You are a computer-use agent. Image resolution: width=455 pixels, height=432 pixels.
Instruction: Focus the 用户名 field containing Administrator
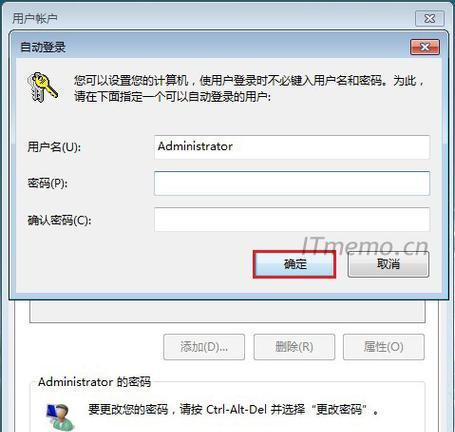(292, 147)
